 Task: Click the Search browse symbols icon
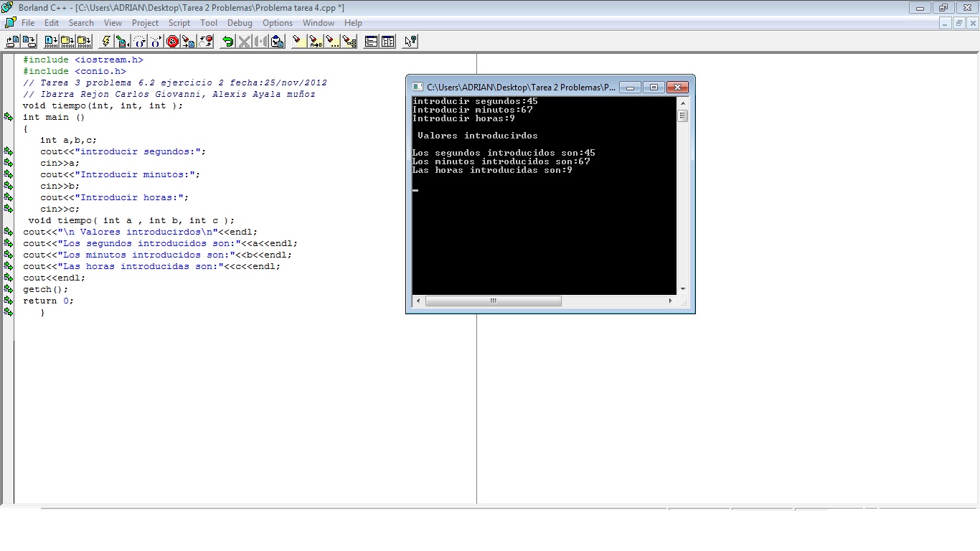[x=351, y=41]
